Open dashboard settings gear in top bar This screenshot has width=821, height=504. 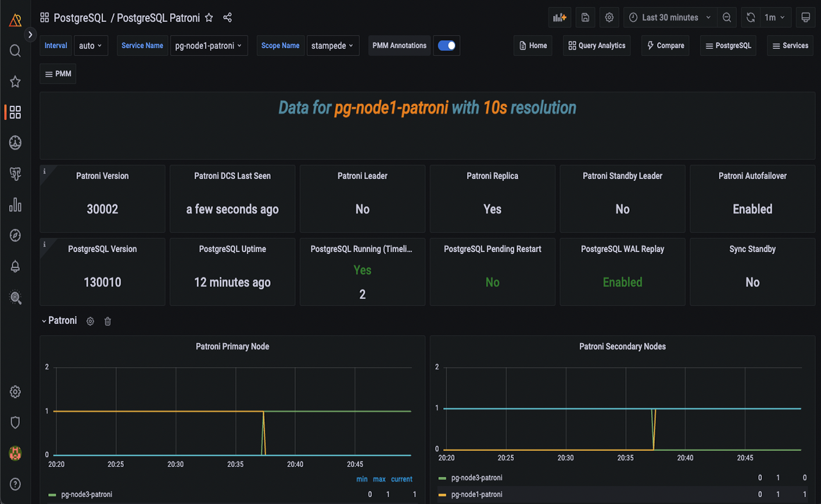pyautogui.click(x=609, y=17)
